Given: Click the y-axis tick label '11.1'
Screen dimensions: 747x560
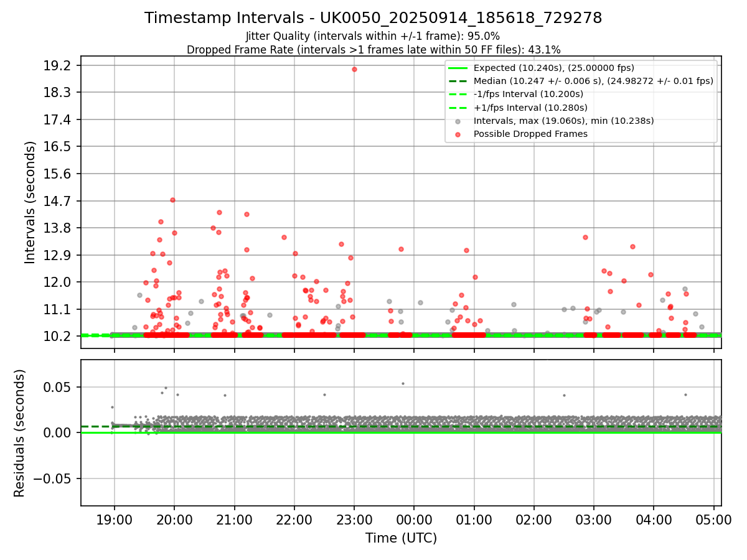Looking at the screenshot, I should tap(59, 309).
